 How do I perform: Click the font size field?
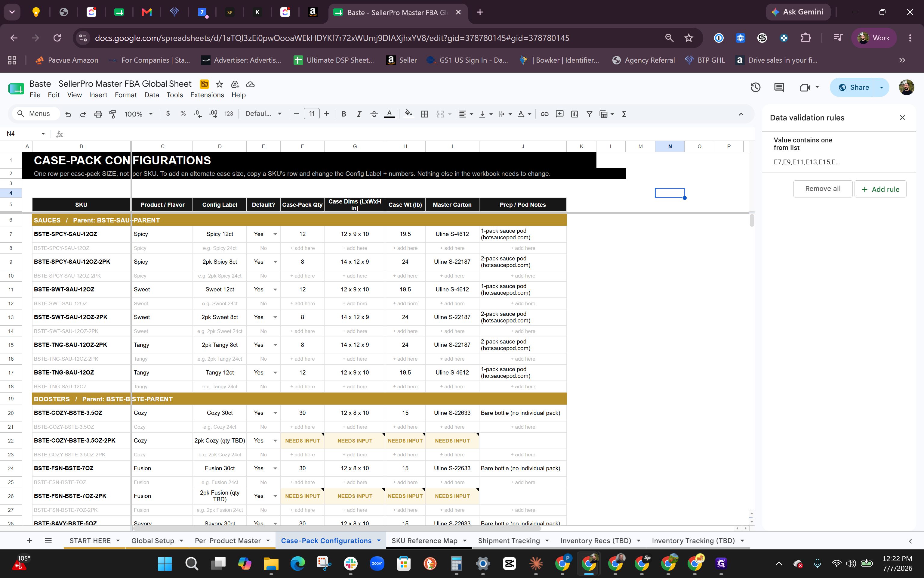click(x=312, y=114)
